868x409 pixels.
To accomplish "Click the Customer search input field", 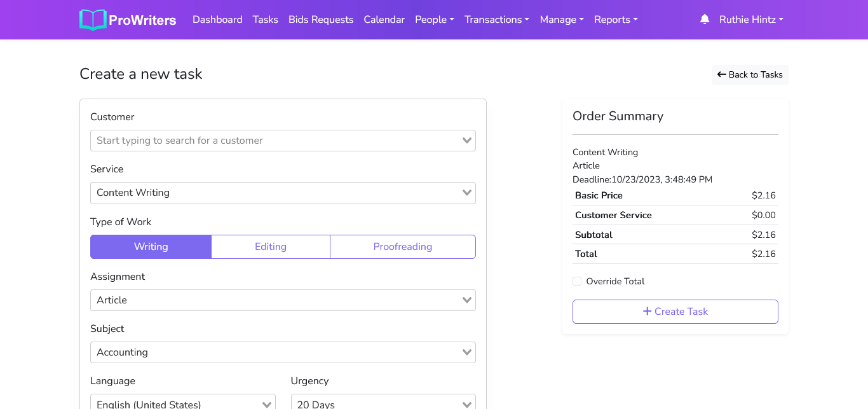I will click(x=276, y=141).
